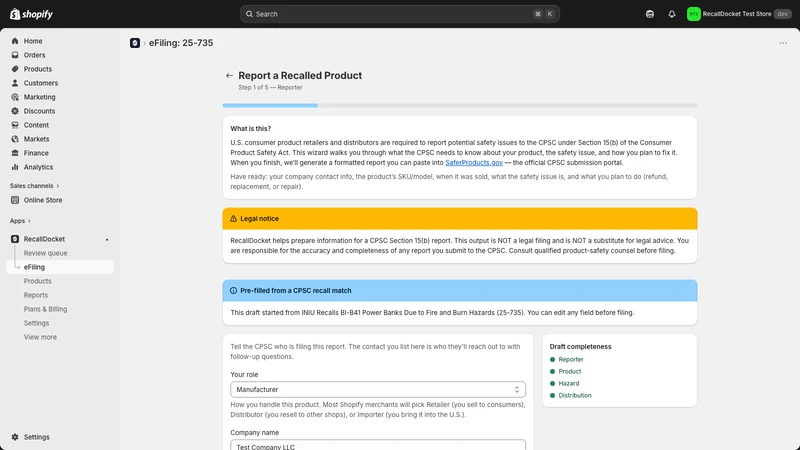Click the RecallDocket breadcrumb app icon

(x=135, y=43)
